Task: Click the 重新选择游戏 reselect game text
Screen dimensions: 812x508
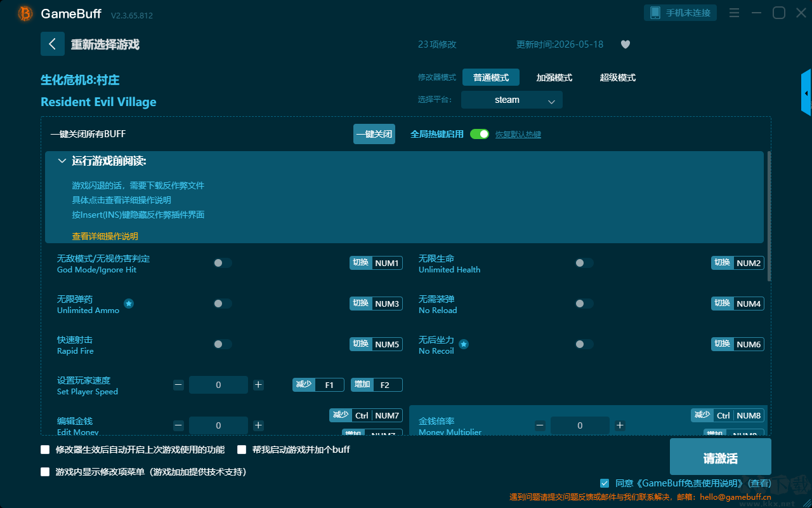Action: tap(105, 44)
